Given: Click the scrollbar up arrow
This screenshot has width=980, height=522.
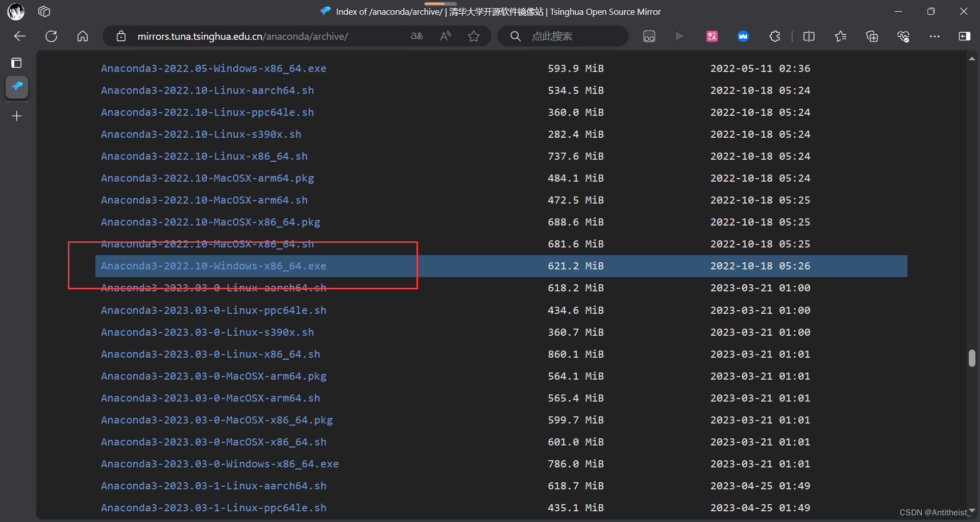Looking at the screenshot, I should pyautogui.click(x=972, y=59).
